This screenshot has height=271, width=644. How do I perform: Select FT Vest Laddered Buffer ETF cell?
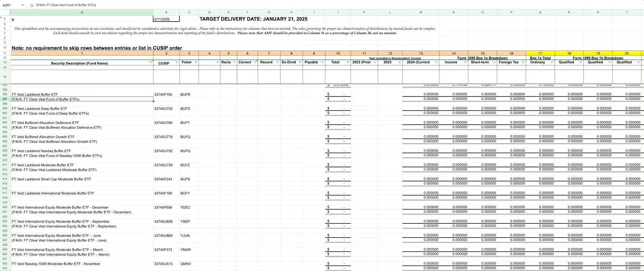coord(82,95)
